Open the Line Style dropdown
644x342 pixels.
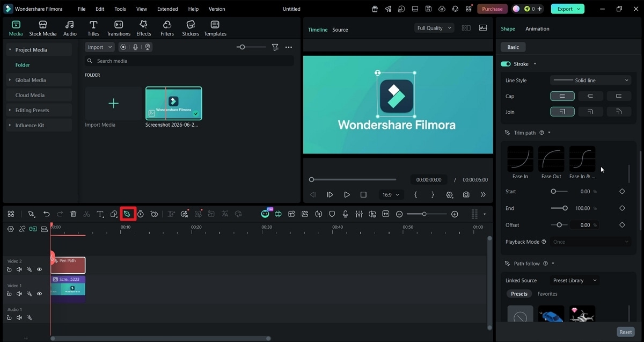pyautogui.click(x=590, y=81)
